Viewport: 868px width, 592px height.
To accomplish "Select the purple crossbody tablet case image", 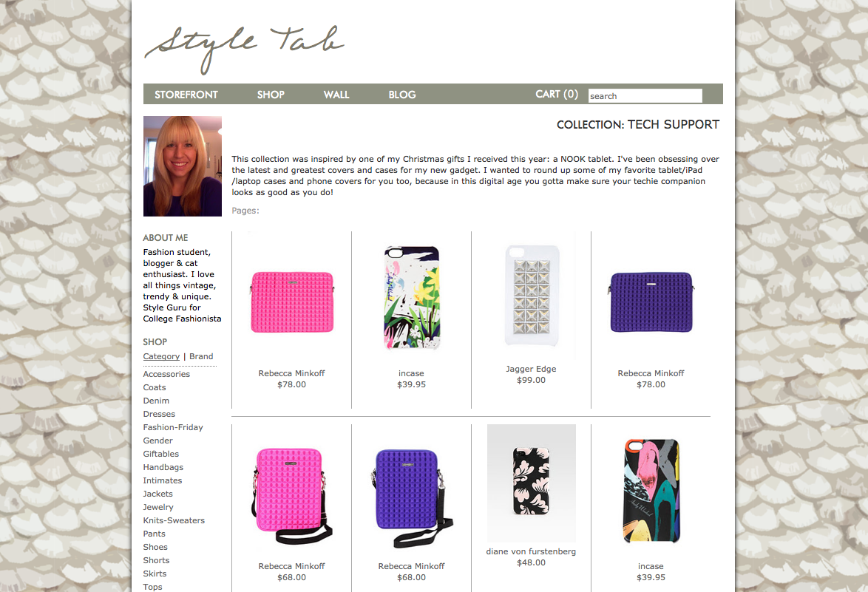I will pyautogui.click(x=411, y=498).
